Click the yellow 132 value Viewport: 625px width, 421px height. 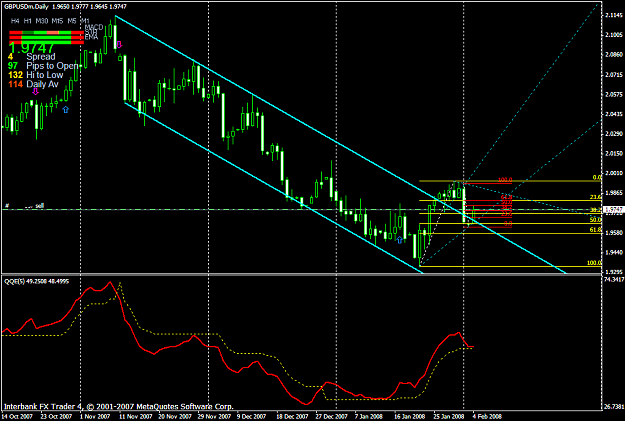click(x=16, y=75)
